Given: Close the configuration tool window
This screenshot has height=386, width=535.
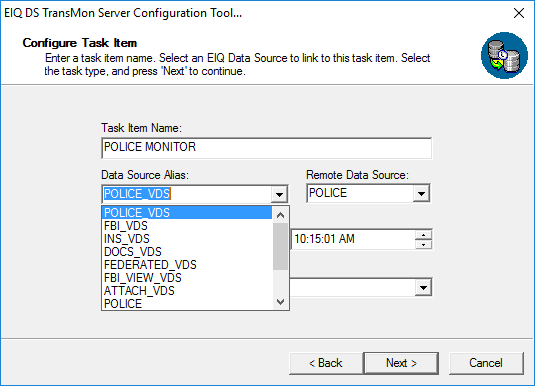Looking at the screenshot, I should [519, 13].
